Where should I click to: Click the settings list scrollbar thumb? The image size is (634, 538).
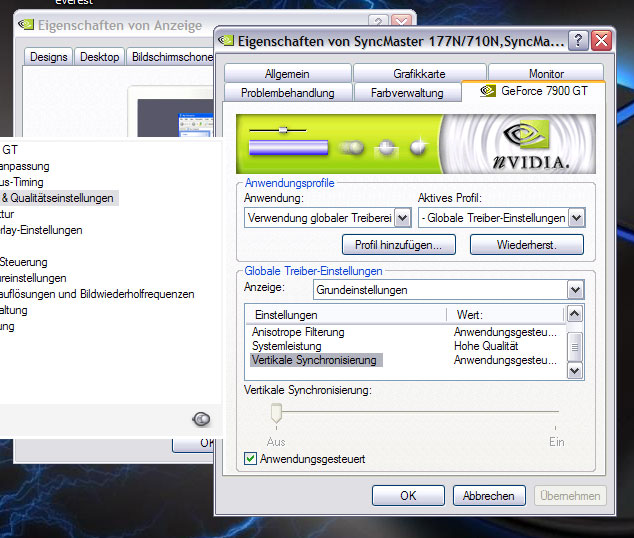(x=575, y=347)
